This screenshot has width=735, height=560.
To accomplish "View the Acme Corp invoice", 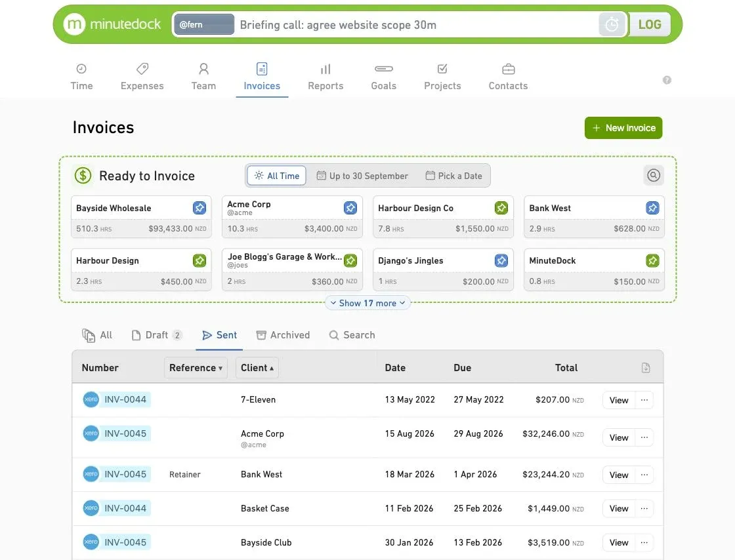I will pos(619,437).
